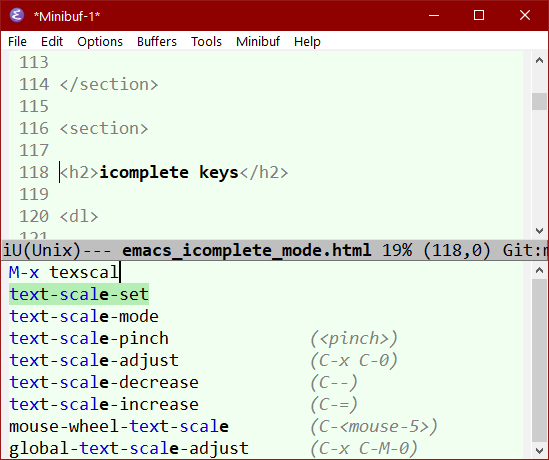549x460 pixels.
Task: Click the minibuffer scrollbar thumb
Action: pos(539,361)
